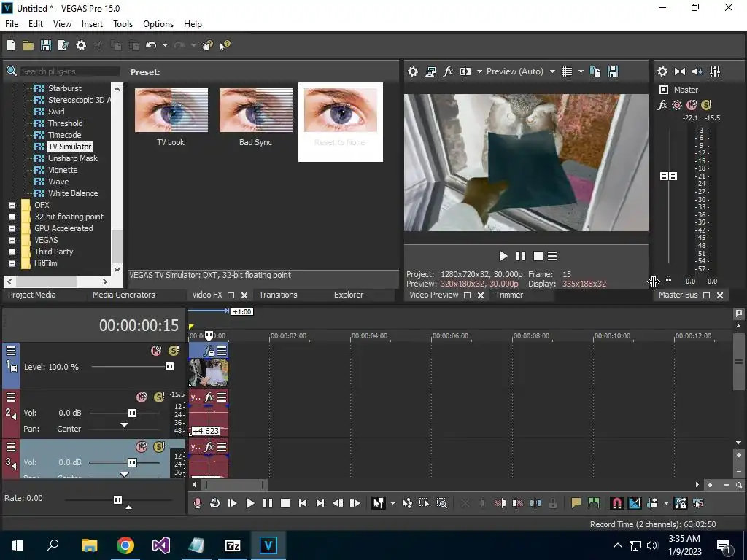Open mixer console icon in Master Bus
This screenshot has height=560, width=747.
point(715,71)
